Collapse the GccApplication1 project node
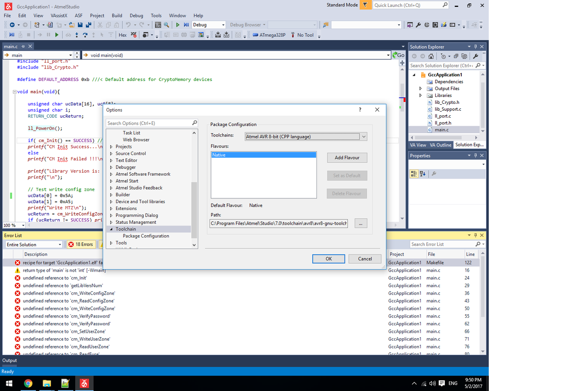 (413, 75)
